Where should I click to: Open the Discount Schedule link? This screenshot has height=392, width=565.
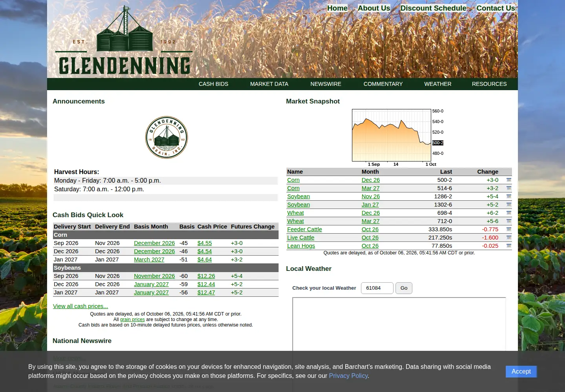[434, 8]
